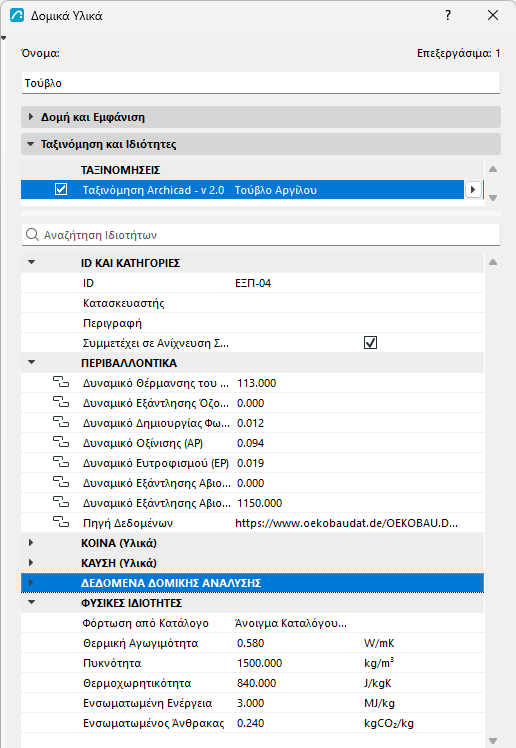The height and width of the screenshot is (748, 516).
Task: Click properties list scroll down arrow
Action: (x=493, y=741)
